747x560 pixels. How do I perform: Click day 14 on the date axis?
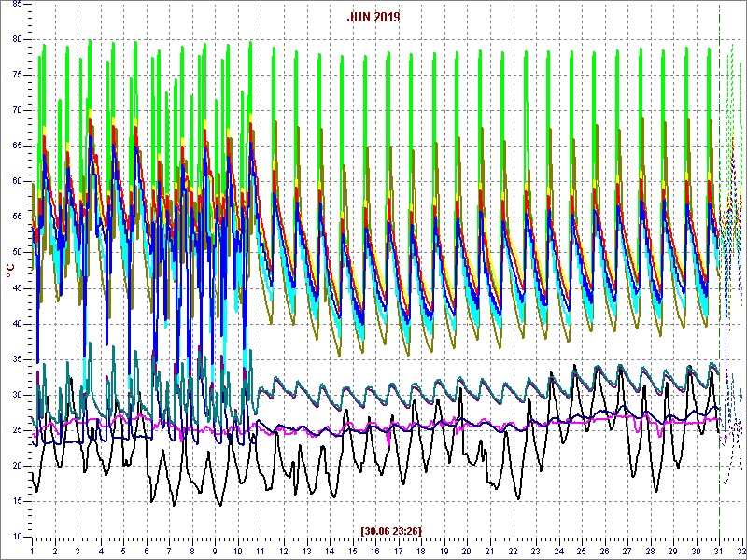point(330,552)
